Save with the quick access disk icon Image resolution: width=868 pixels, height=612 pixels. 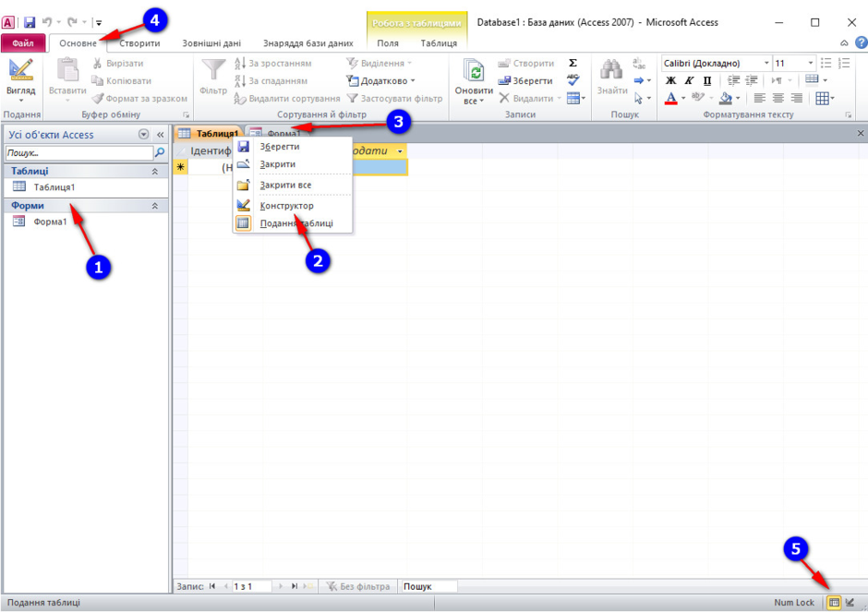tap(30, 22)
